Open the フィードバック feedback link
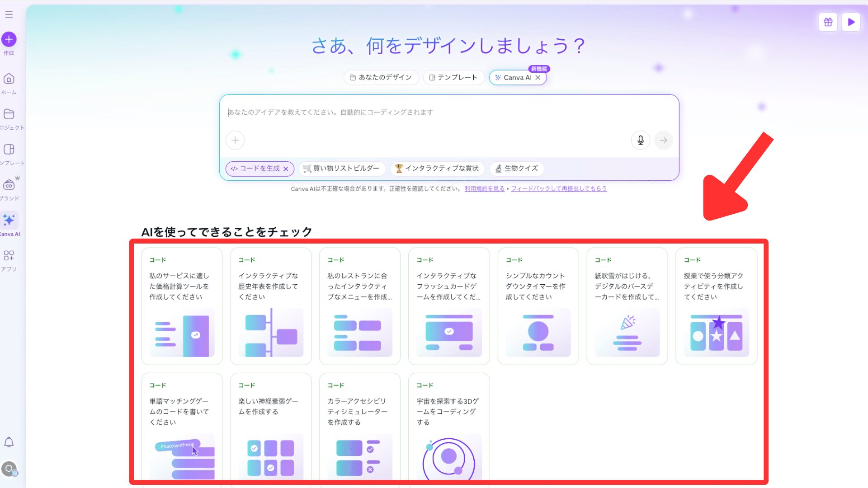Viewport: 868px width, 488px height. pyautogui.click(x=559, y=189)
